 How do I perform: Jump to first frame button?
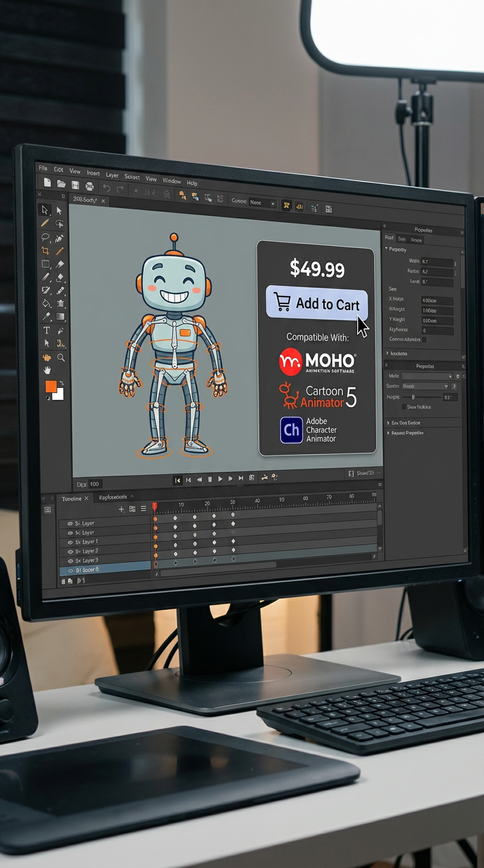tap(178, 479)
